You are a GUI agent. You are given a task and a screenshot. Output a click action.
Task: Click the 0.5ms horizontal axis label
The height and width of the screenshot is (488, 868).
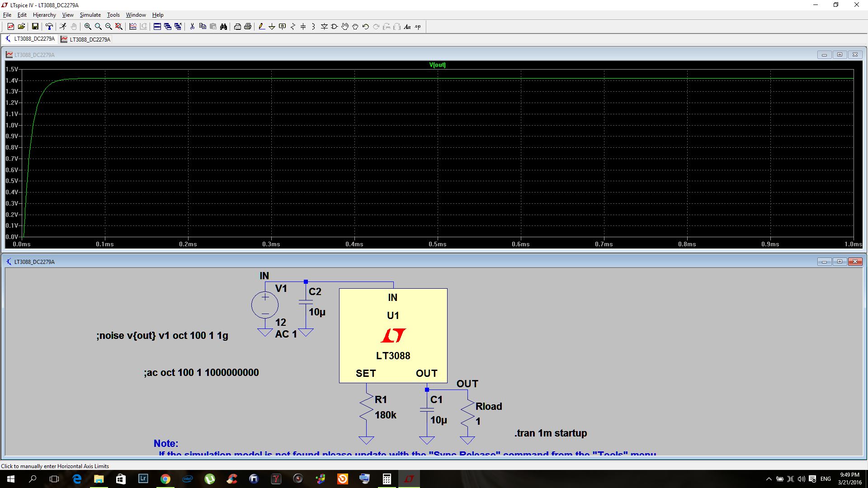437,244
